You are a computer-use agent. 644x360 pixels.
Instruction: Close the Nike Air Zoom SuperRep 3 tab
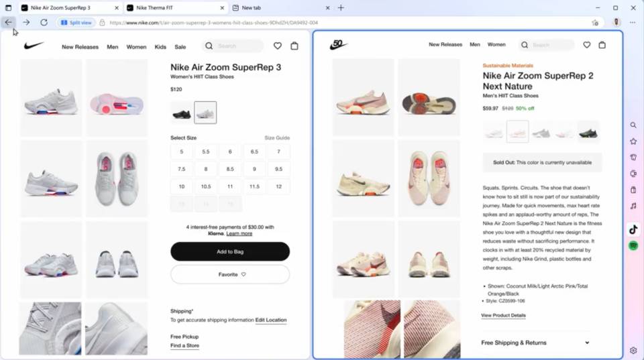(117, 8)
